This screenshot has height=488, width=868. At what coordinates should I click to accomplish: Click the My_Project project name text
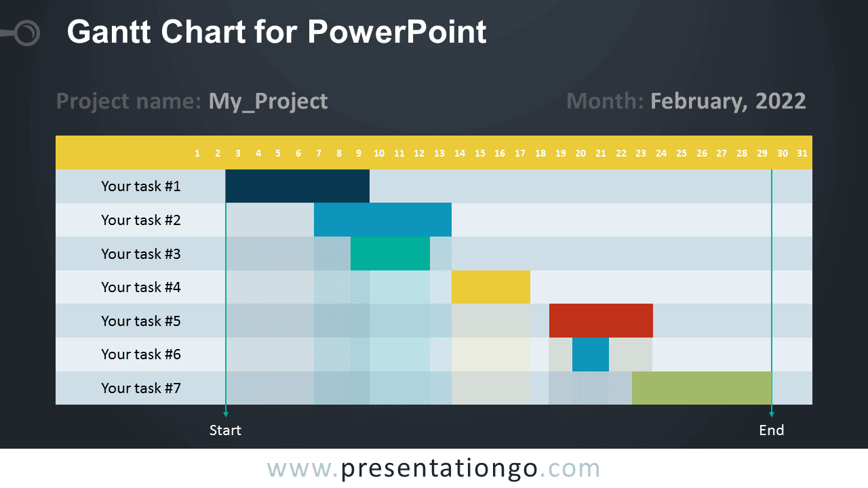[269, 102]
